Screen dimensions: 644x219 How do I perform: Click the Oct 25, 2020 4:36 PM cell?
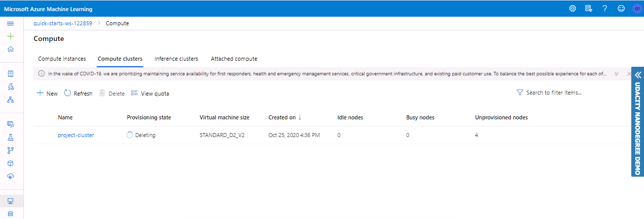294,135
